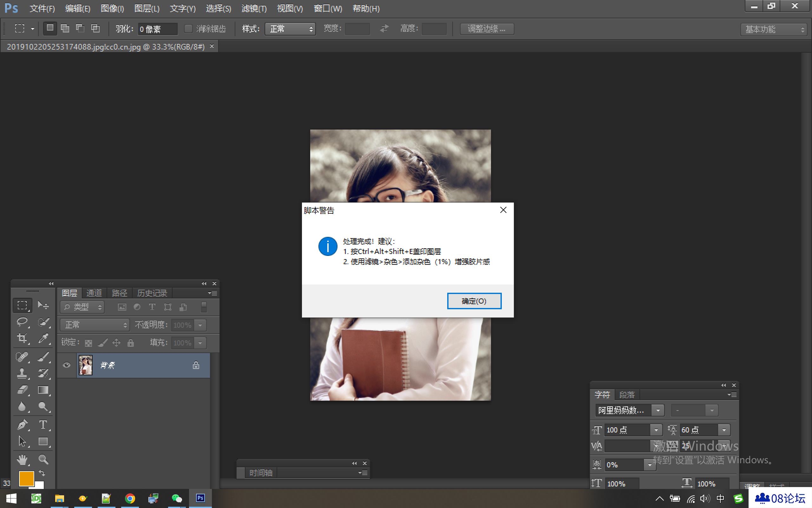Open the 滤镜(T) filter menu
812x508 pixels.
254,8
